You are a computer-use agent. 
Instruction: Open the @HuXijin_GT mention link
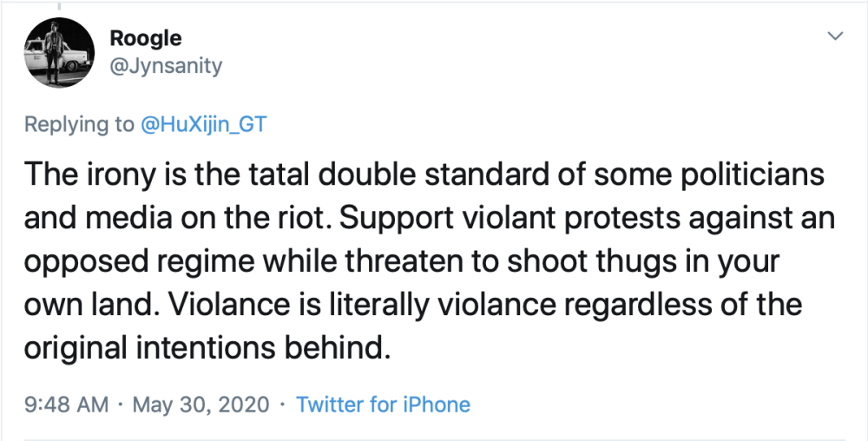(x=204, y=124)
